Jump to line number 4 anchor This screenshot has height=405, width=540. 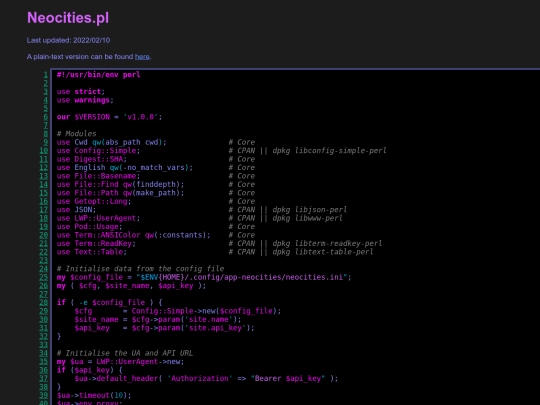(x=46, y=100)
